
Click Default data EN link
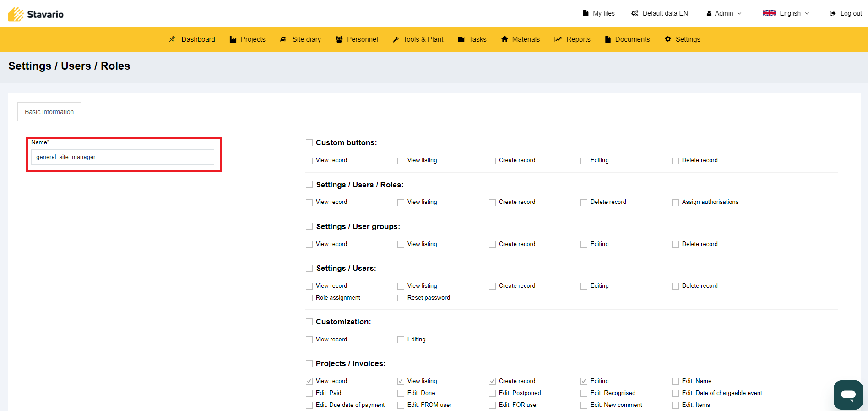point(665,13)
